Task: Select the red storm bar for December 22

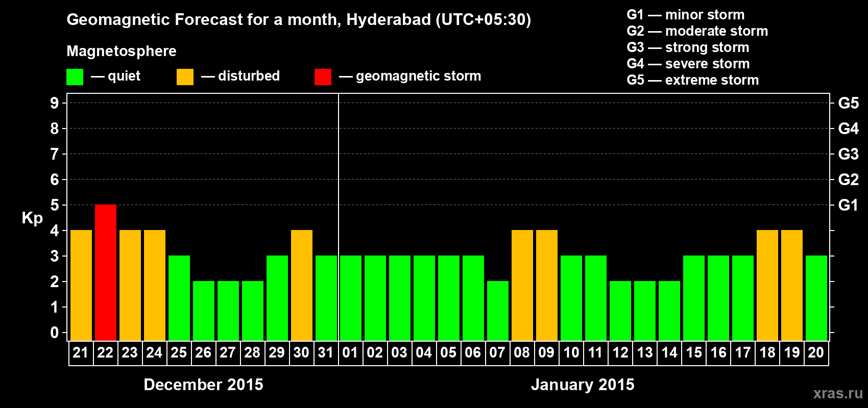Action: (x=106, y=273)
